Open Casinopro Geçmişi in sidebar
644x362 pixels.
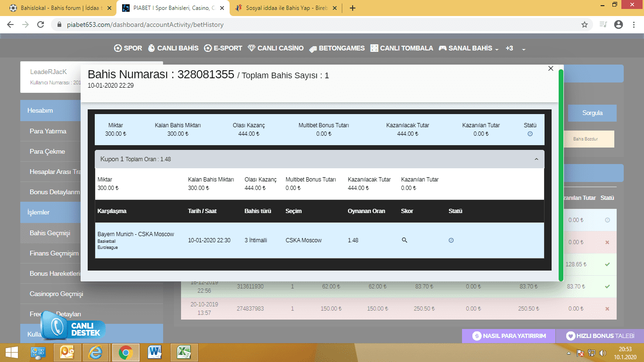[56, 294]
